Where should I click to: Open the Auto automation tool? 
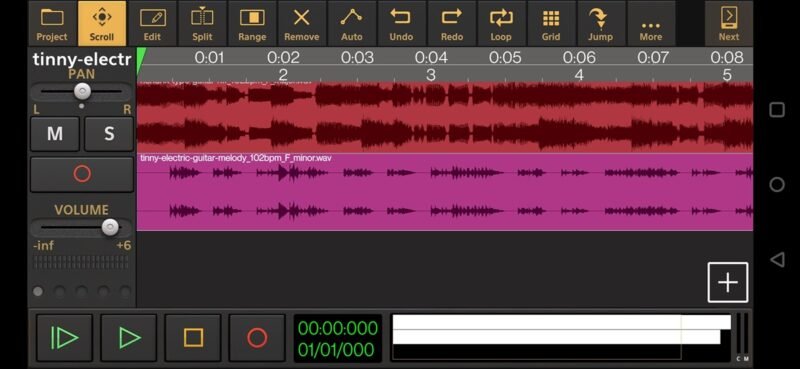(352, 23)
